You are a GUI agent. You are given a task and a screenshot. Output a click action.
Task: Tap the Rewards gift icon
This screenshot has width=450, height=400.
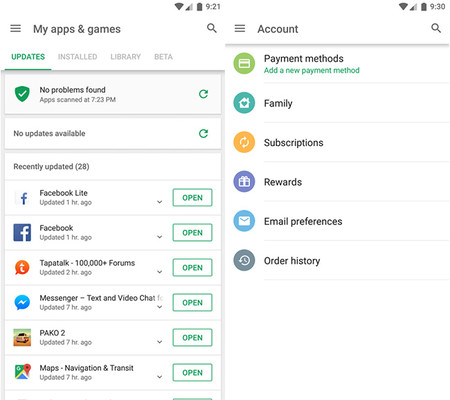click(x=244, y=181)
